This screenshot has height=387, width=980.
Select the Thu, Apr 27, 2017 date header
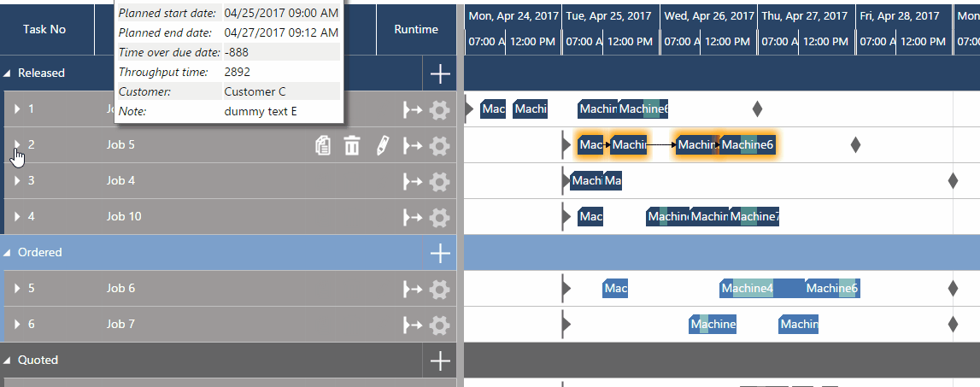805,15
